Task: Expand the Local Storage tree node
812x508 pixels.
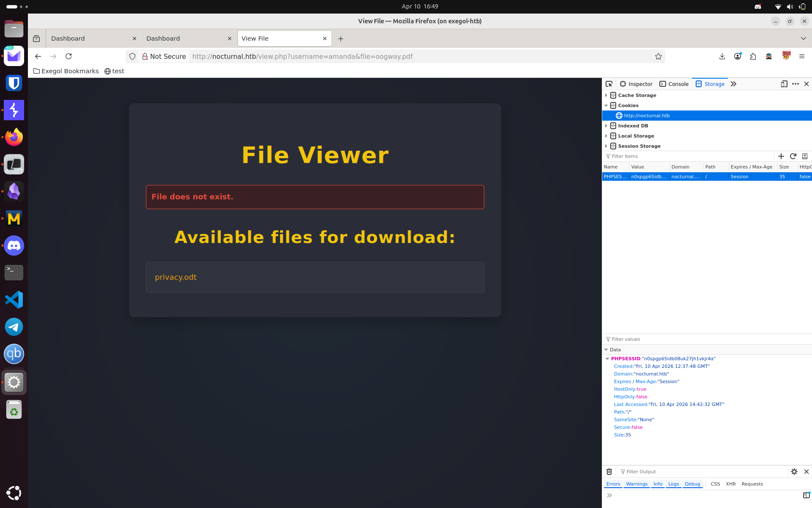Action: 606,136
